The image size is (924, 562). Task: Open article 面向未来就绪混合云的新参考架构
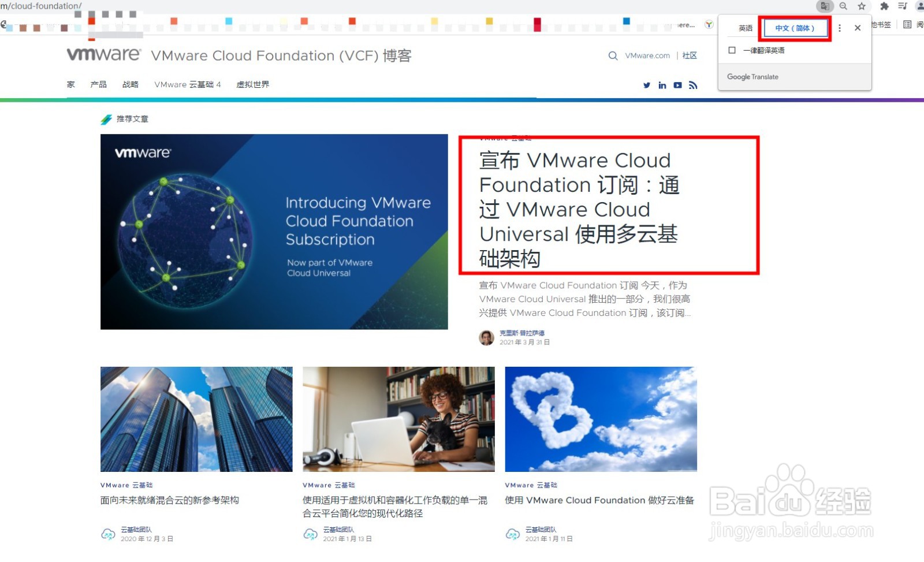pyautogui.click(x=170, y=500)
